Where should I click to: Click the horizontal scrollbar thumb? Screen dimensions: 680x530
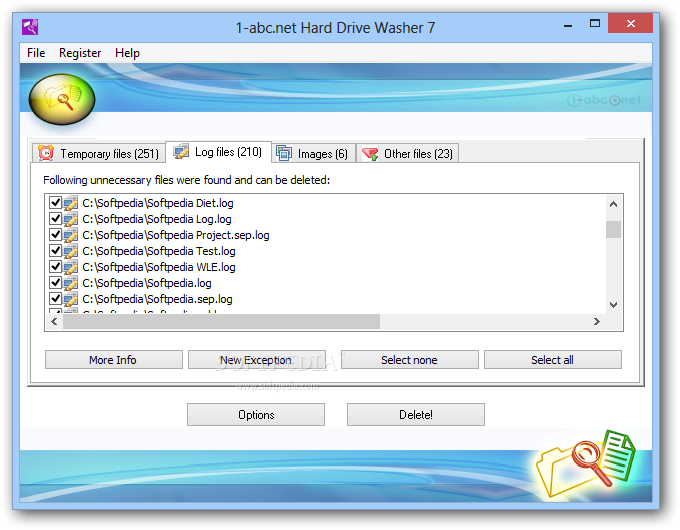point(221,321)
